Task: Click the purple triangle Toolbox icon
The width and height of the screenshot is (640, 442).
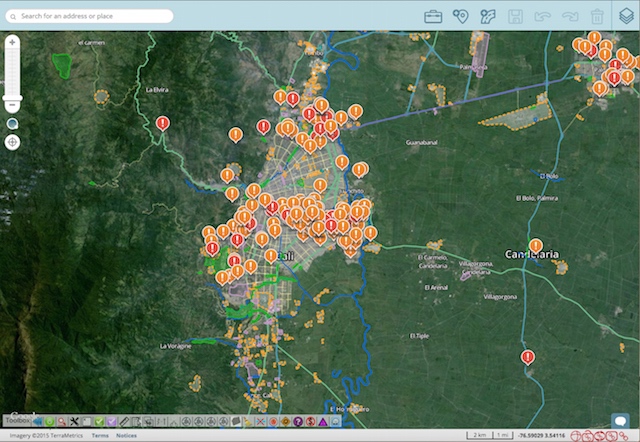Action: (x=323, y=422)
